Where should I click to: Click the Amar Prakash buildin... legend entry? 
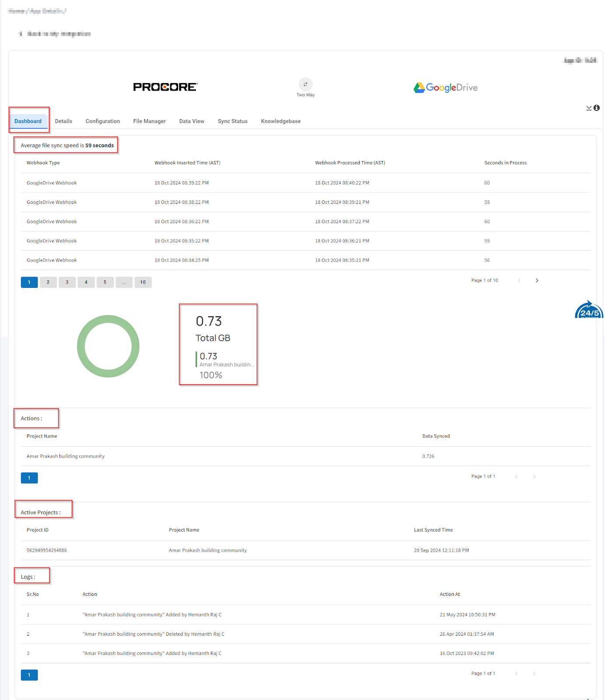click(x=227, y=364)
